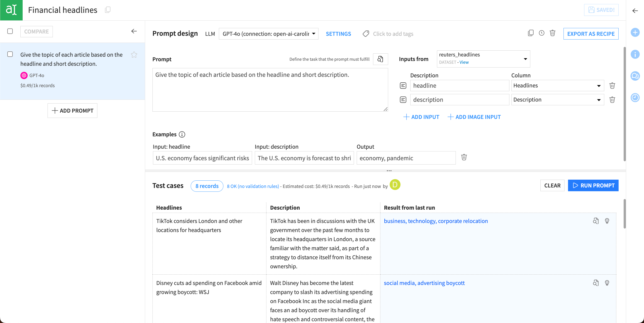The image size is (644, 323).
Task: Toggle the select-all prompts checkbox
Action: pyautogui.click(x=10, y=31)
